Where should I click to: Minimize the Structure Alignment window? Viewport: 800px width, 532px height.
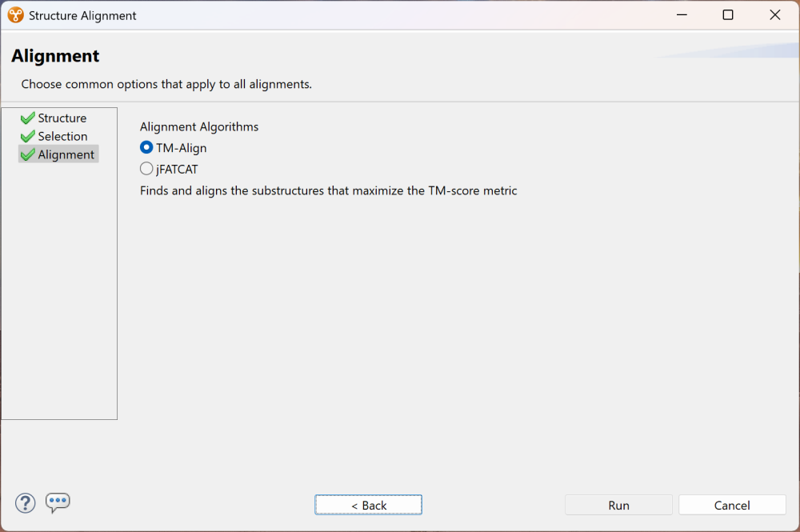coord(681,14)
